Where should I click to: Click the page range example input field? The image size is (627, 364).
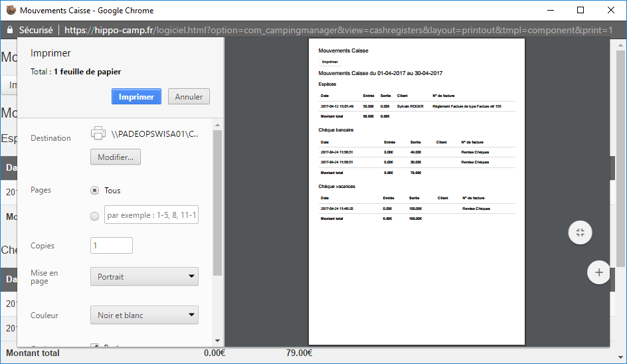(151, 215)
